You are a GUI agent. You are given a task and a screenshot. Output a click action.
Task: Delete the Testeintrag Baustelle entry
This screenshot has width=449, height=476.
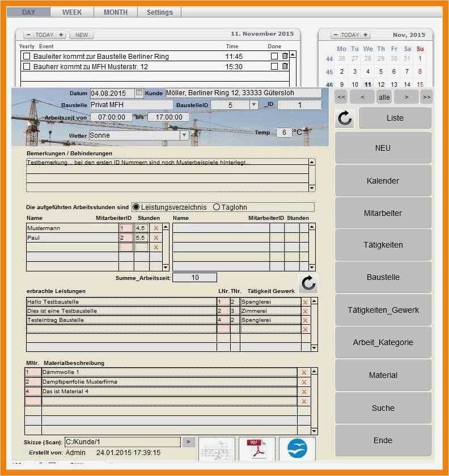point(306,320)
